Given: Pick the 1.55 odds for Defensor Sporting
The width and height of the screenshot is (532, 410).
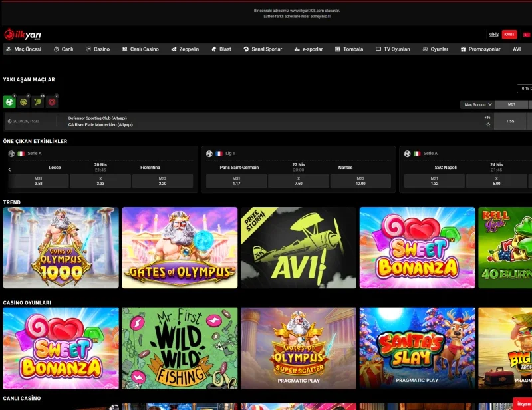Looking at the screenshot, I should (x=510, y=121).
